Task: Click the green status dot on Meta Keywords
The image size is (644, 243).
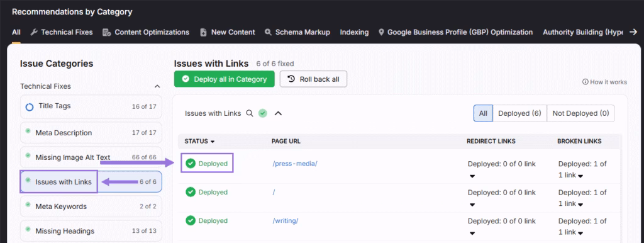Action: [x=28, y=205]
